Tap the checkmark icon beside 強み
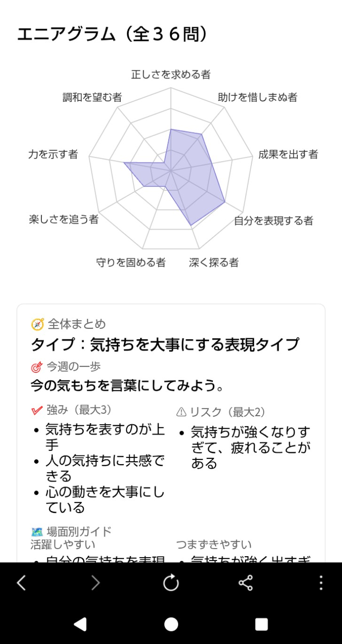This screenshot has width=342, height=644. [37, 410]
